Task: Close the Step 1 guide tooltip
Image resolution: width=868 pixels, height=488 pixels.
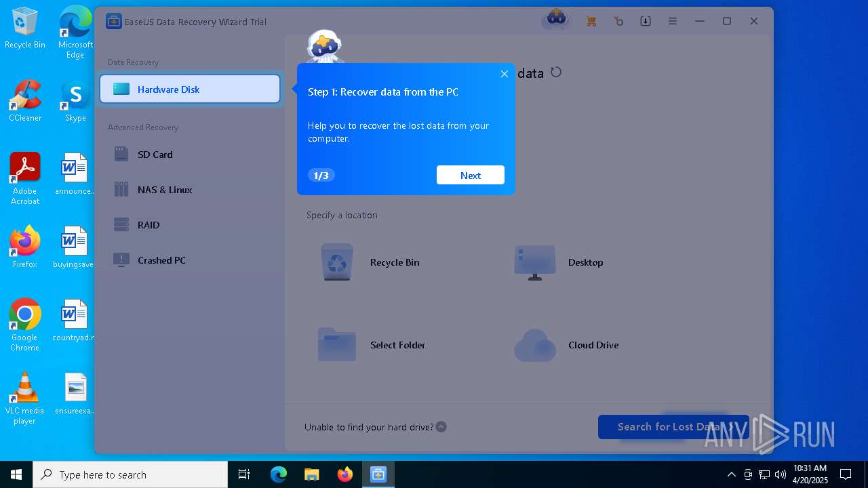Action: click(505, 74)
